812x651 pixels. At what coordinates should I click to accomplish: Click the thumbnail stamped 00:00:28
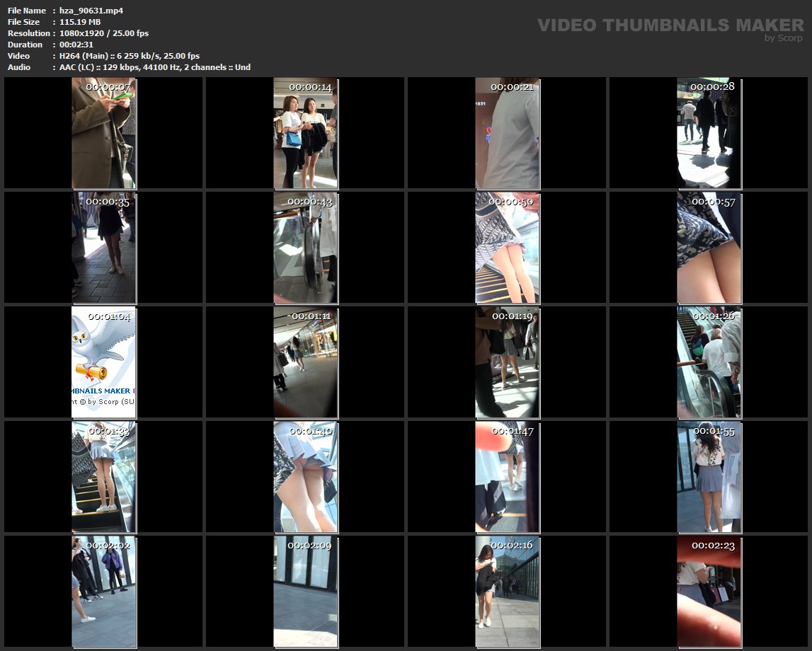[709, 133]
